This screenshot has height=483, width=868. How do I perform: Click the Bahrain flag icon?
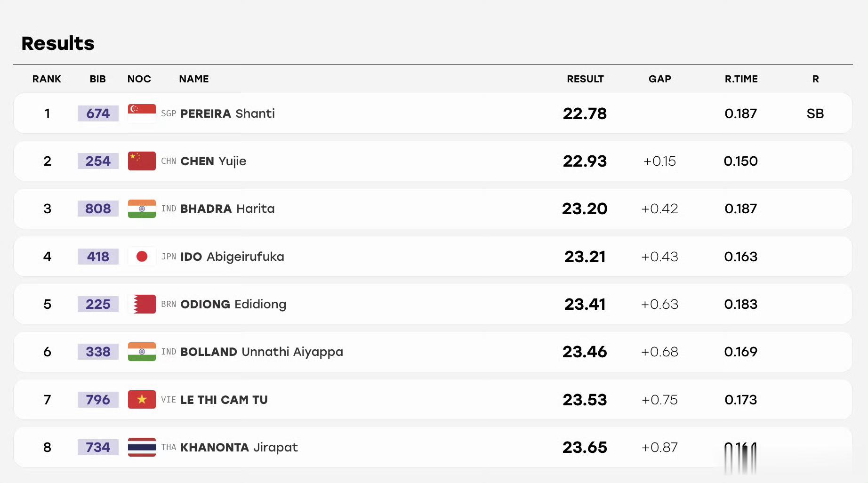[x=142, y=304]
